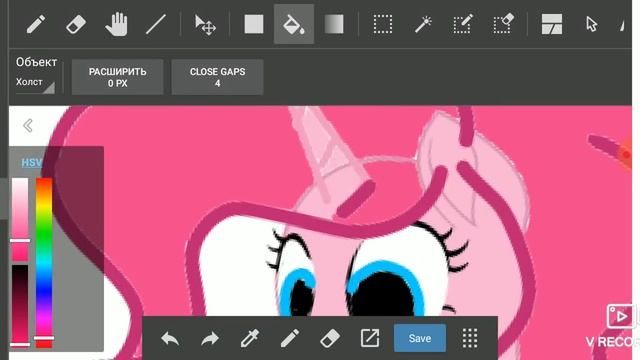Open the frame divider tool
Screen dimensions: 640x360
pos(552,24)
